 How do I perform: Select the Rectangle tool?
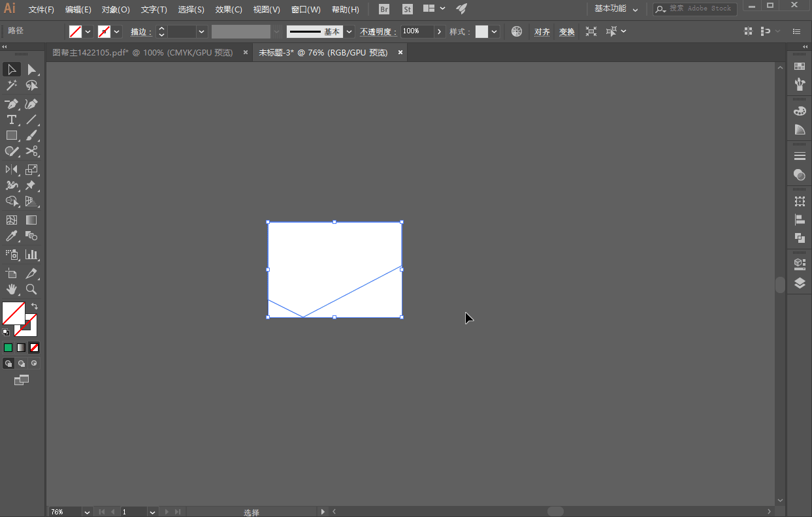click(12, 135)
